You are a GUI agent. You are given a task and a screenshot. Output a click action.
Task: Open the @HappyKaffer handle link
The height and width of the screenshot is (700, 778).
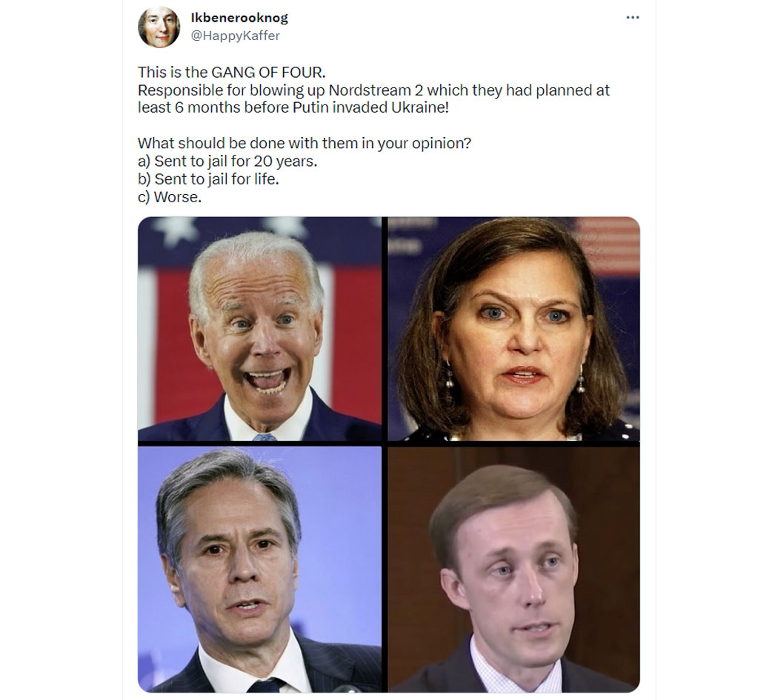pyautogui.click(x=235, y=36)
